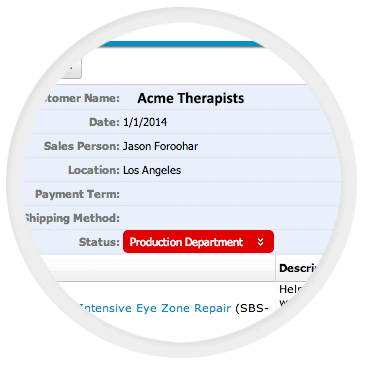The image size is (366, 366).
Task: Click the partially visible top-left toolbar button
Action: 69,68
